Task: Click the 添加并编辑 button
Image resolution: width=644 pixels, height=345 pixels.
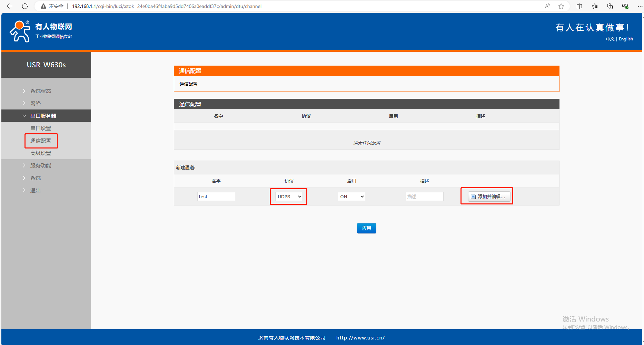Action: pyautogui.click(x=489, y=197)
